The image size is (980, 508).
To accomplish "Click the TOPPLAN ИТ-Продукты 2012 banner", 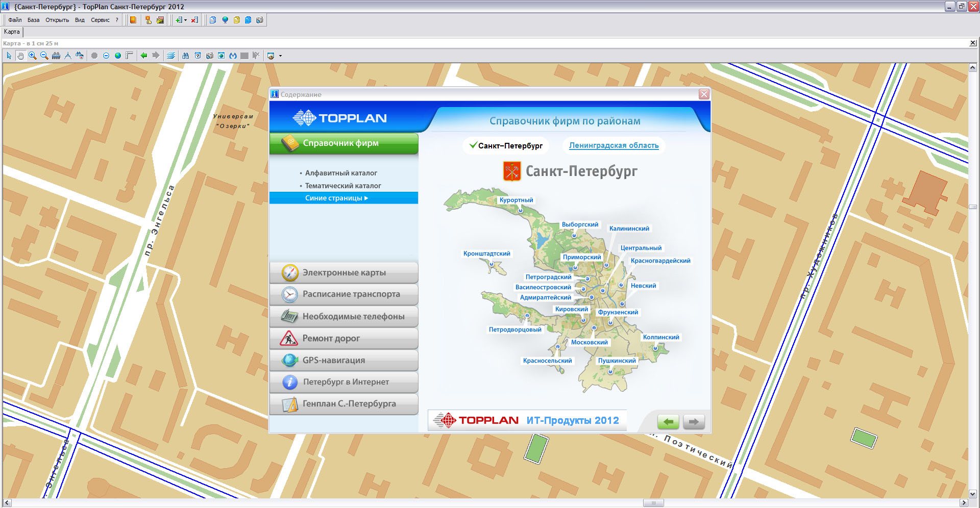I will pyautogui.click(x=527, y=420).
